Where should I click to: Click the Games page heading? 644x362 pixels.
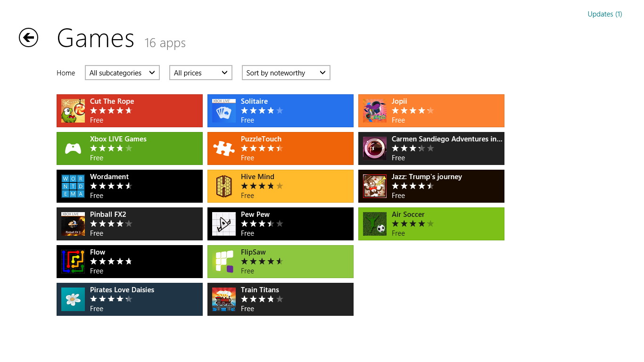click(x=96, y=38)
